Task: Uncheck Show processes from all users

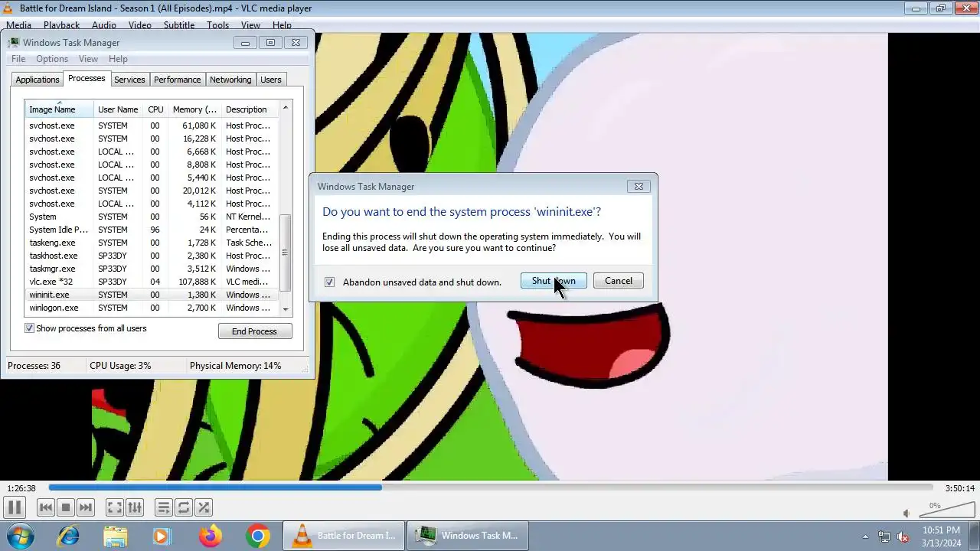Action: 29,328
